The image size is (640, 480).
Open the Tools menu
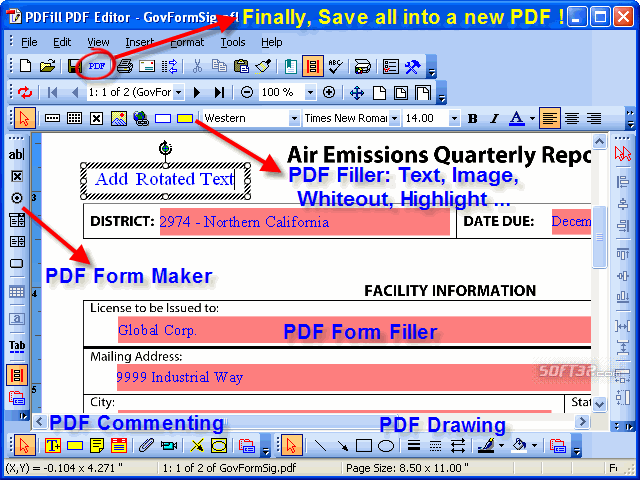coord(233,42)
